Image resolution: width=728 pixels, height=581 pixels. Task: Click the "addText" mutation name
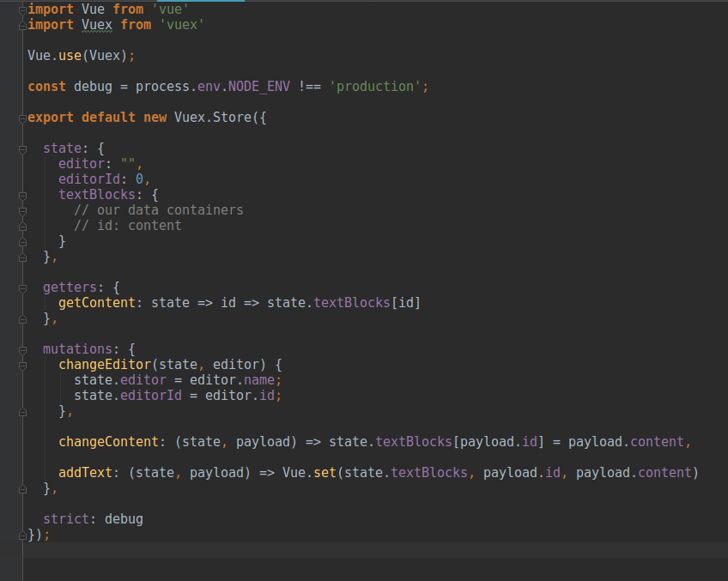click(x=86, y=473)
